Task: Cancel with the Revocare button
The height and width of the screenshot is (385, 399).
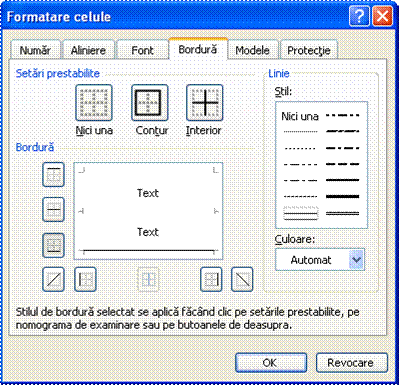Action: tap(352, 363)
